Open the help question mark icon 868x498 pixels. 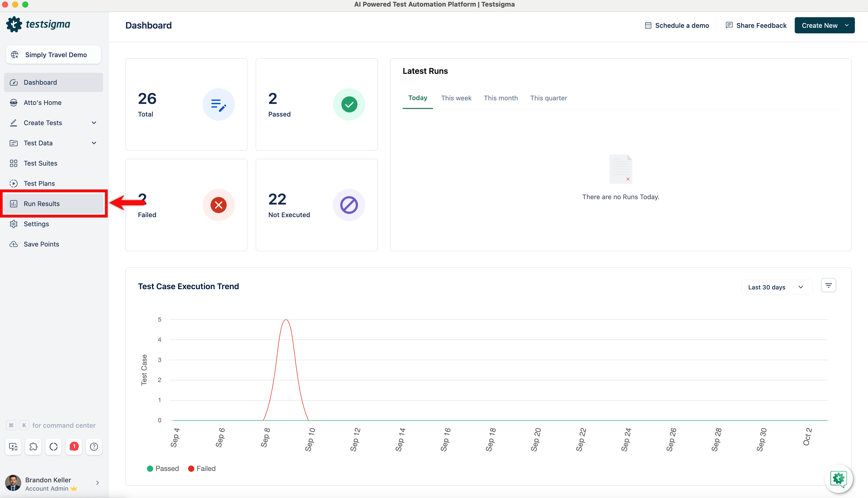pyautogui.click(x=94, y=447)
